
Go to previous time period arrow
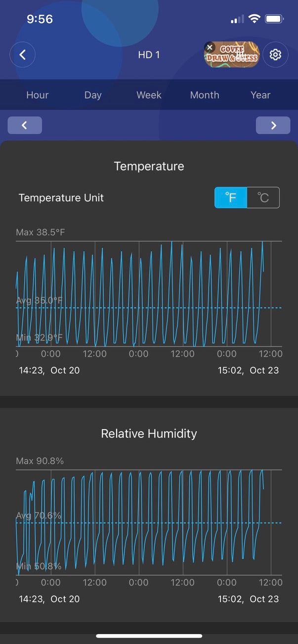[25, 125]
